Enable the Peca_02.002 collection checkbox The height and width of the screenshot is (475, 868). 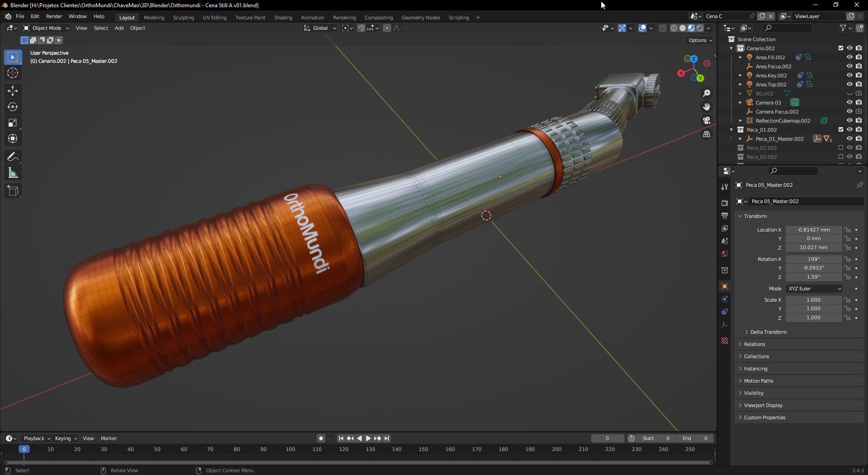point(841,147)
